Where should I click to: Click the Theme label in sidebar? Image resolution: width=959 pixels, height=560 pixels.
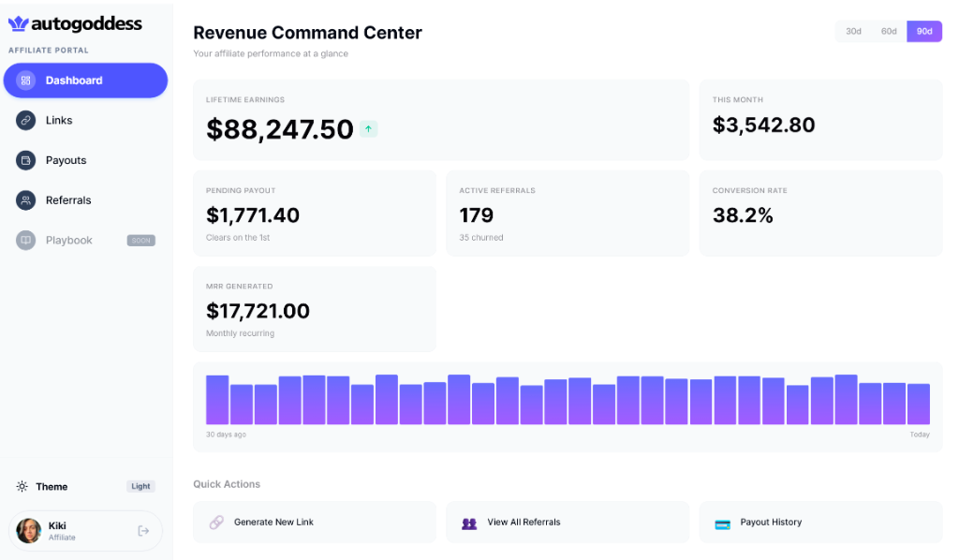(x=52, y=487)
